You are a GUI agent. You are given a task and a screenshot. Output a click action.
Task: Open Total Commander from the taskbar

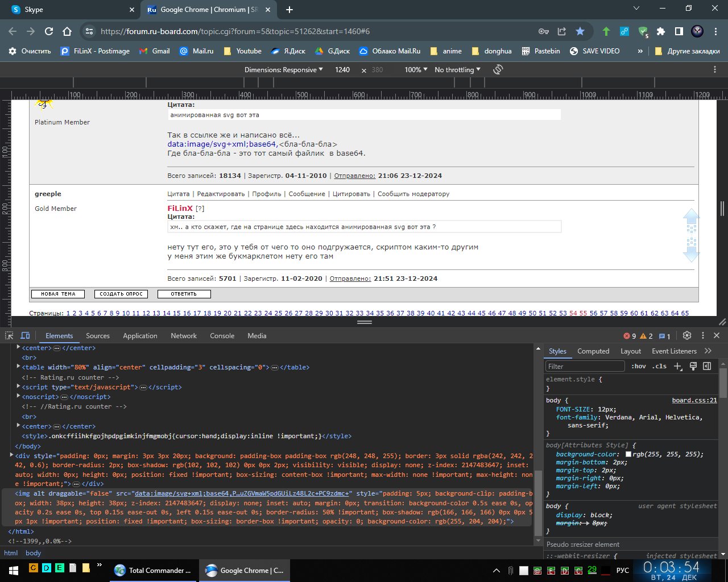[154, 570]
